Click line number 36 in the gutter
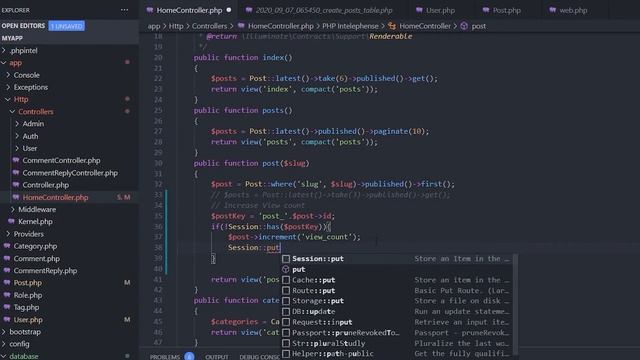 [x=158, y=227]
